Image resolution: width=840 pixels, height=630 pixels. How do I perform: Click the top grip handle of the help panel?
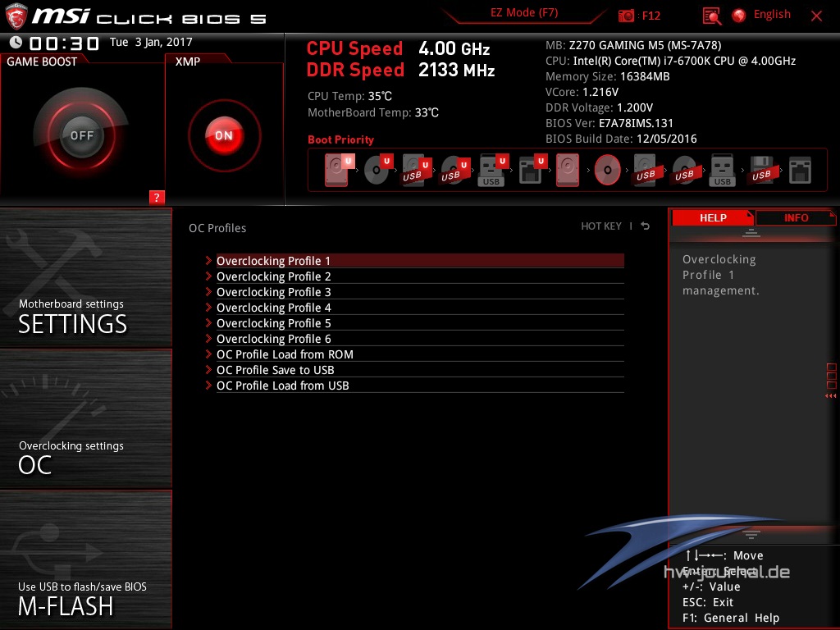(751, 232)
